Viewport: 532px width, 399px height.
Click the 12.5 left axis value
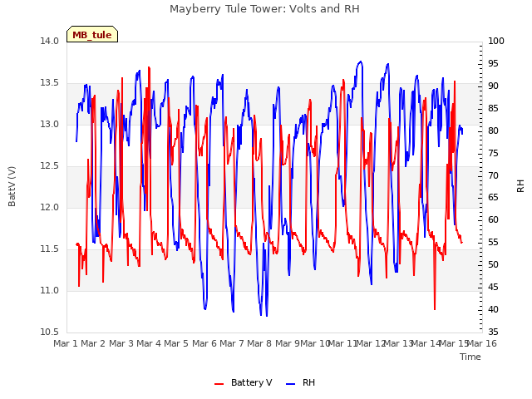click(x=49, y=166)
